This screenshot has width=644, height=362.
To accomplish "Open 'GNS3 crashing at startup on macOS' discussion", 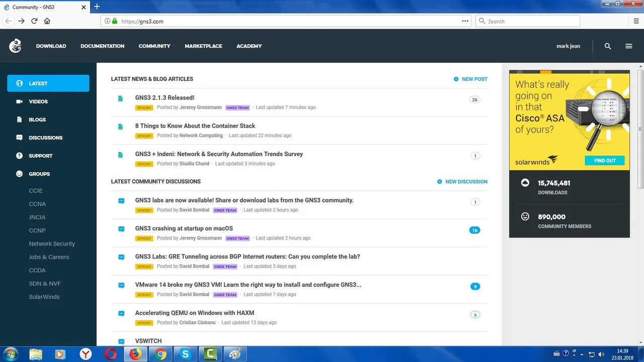I will tap(184, 228).
